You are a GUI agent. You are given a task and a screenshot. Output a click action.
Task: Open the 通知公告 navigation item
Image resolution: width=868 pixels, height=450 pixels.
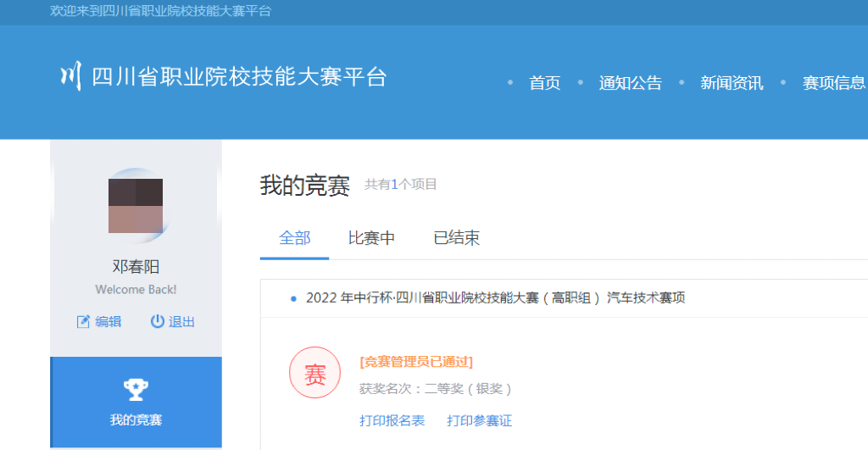[630, 83]
